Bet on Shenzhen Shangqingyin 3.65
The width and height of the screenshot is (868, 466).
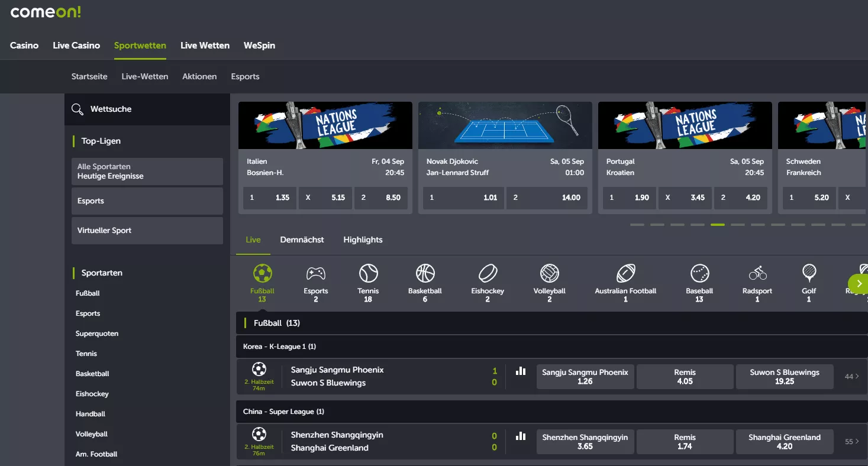pos(585,442)
